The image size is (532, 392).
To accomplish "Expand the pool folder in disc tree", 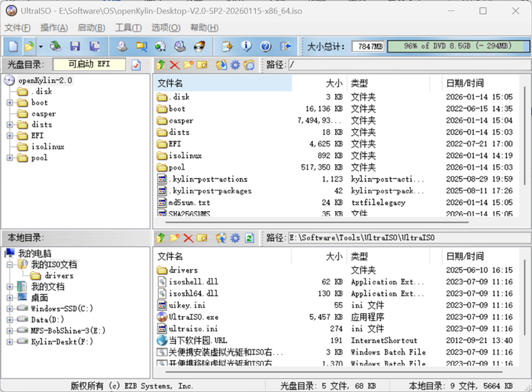I will pos(10,158).
